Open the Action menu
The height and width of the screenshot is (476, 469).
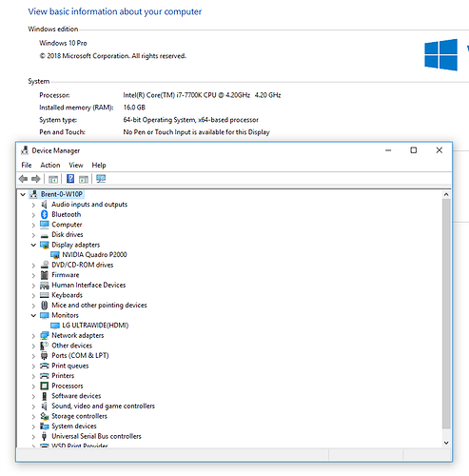coord(50,165)
